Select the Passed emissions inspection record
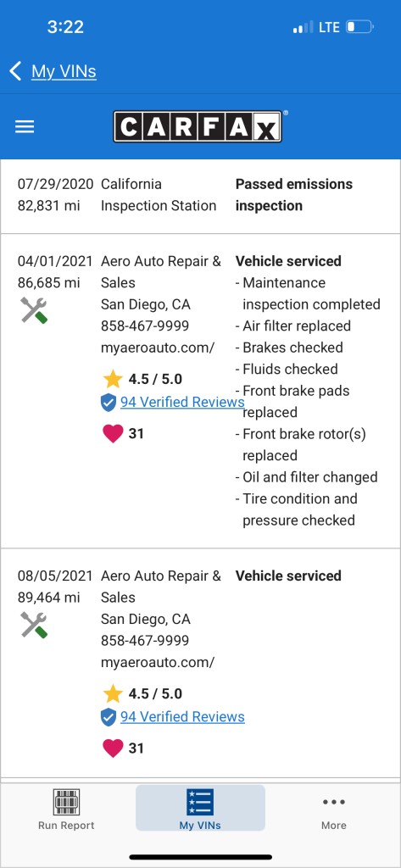The width and height of the screenshot is (401, 868). click(200, 195)
